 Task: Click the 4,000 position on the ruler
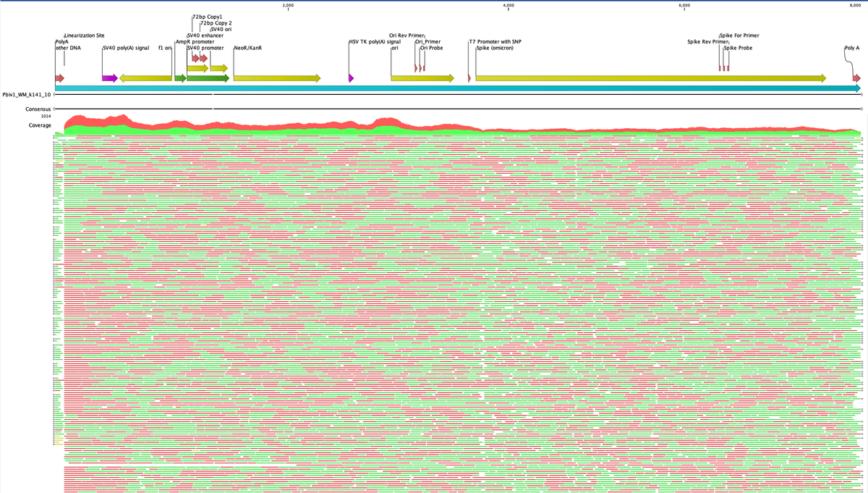(508, 6)
